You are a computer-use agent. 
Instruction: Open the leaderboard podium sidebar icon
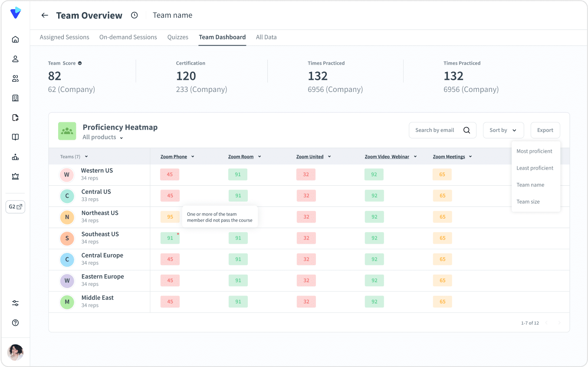pyautogui.click(x=16, y=157)
